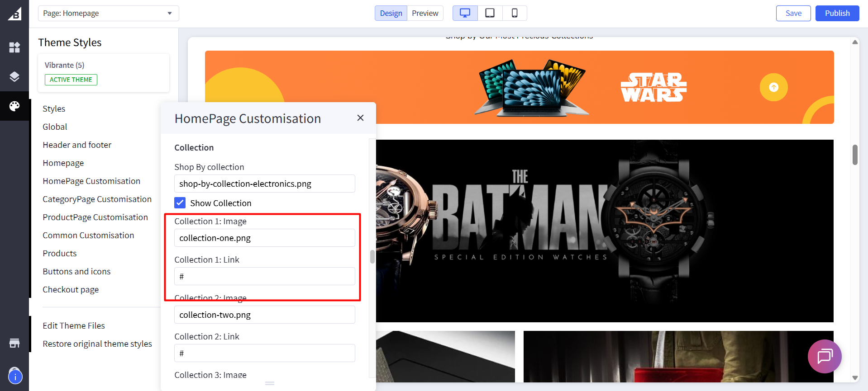The width and height of the screenshot is (868, 391).
Task: Select the Theme Styles palette icon
Action: click(14, 106)
